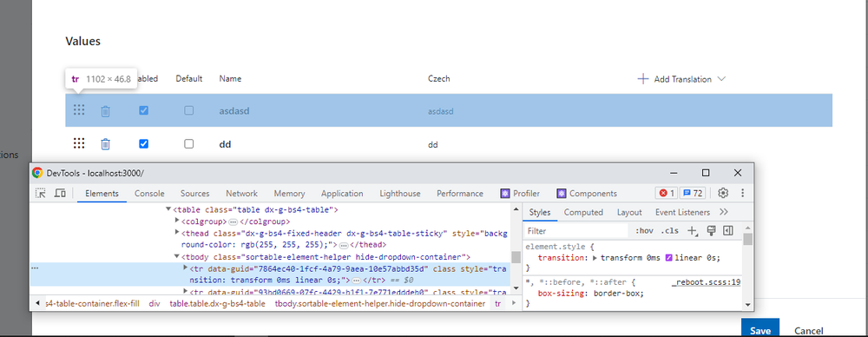This screenshot has height=337, width=868.
Task: Expand the colgroup node in the DOM tree
Action: point(177,221)
